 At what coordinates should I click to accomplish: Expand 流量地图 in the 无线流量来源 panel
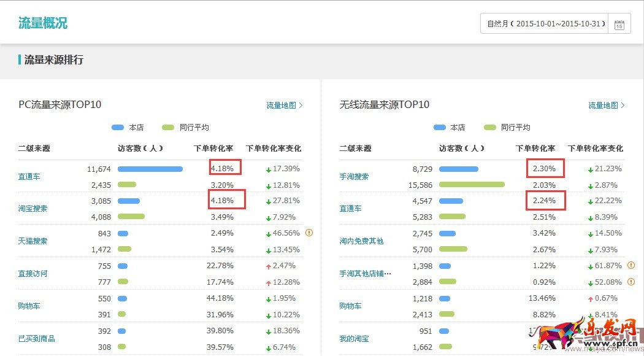(x=606, y=106)
